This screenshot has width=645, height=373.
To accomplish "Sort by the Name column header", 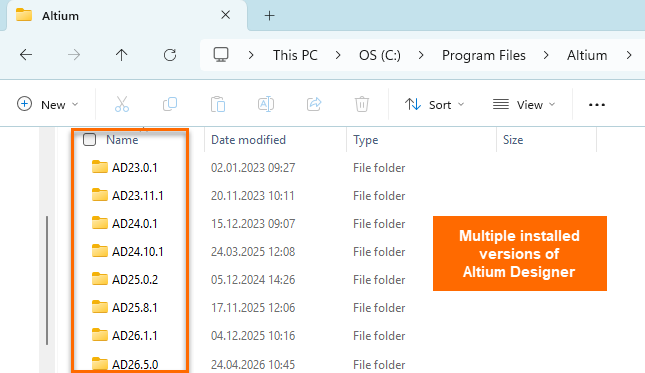I will point(122,140).
